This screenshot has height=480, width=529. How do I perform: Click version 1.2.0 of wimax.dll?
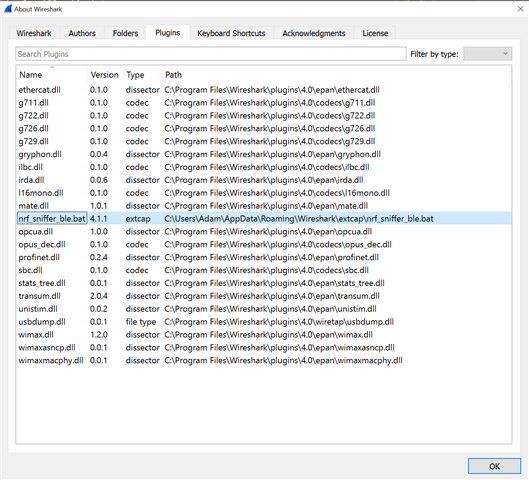click(99, 335)
